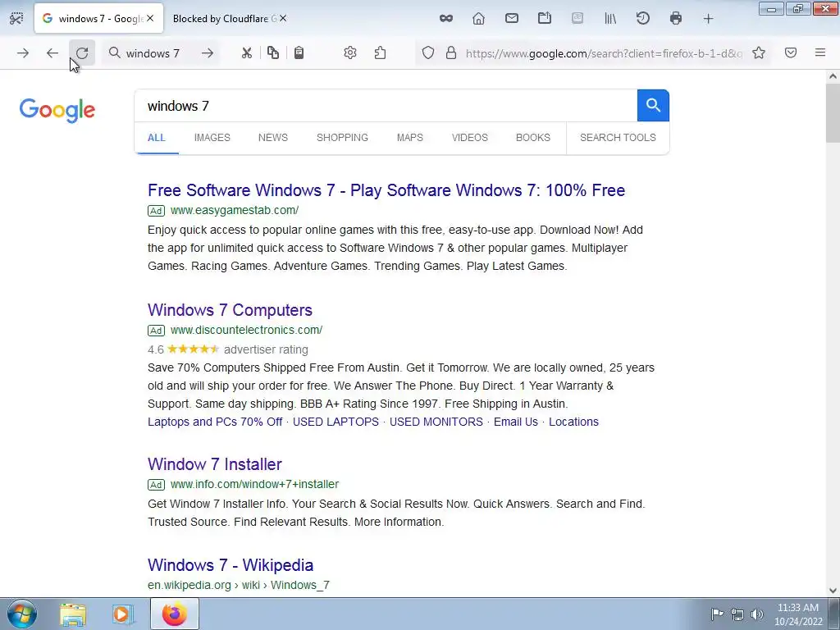
Task: Close the 'windows 7 - Google' tab
Action: (x=151, y=18)
